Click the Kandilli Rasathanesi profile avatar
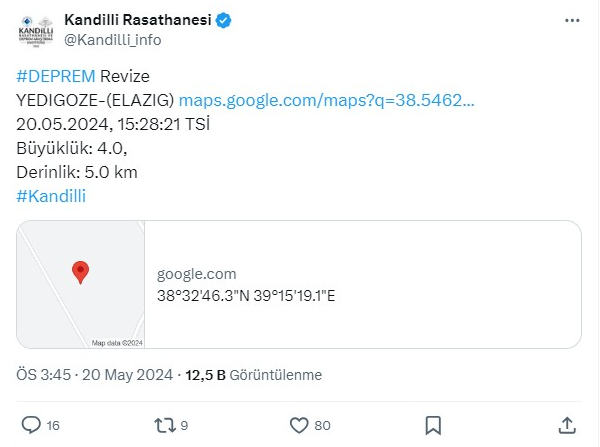This screenshot has width=600, height=447. click(x=36, y=29)
